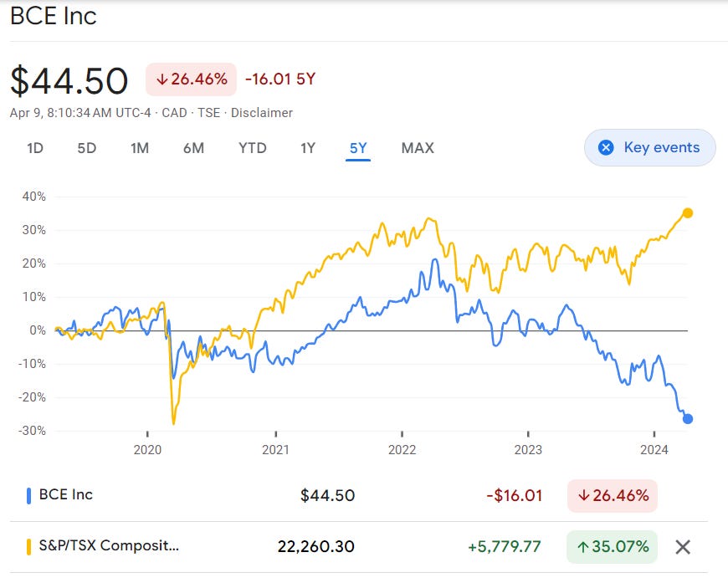Click the blue BCE Inc color marker

(x=28, y=496)
